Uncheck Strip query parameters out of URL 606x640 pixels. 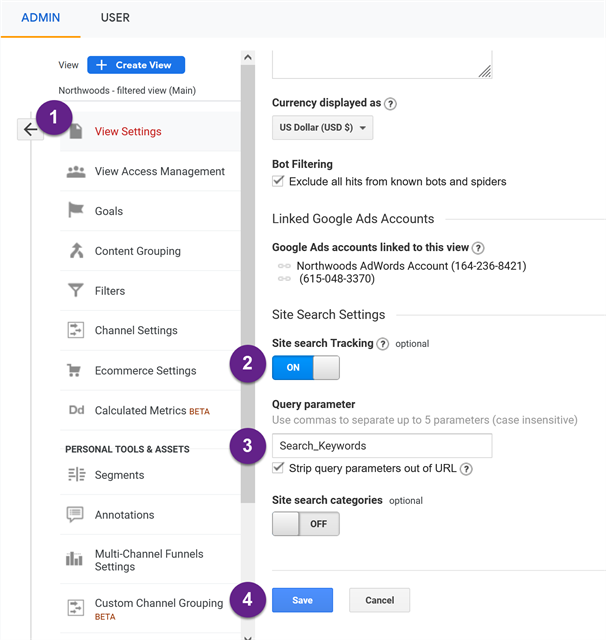coord(278,468)
